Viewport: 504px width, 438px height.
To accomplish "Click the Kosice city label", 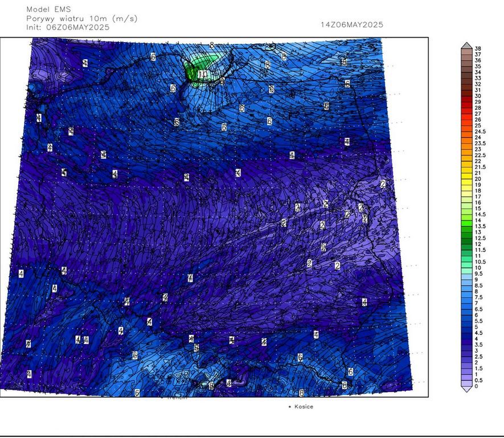I will tap(304, 407).
